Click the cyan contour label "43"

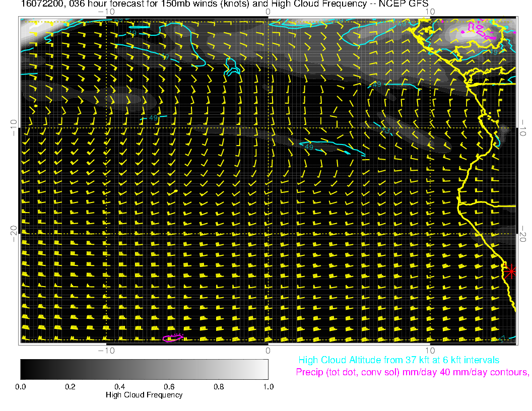click(385, 130)
